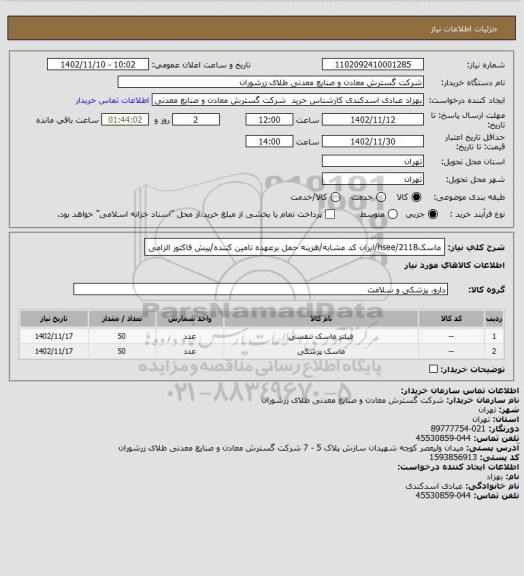
Task: Click the delivery city field تهران
Action: (373, 179)
